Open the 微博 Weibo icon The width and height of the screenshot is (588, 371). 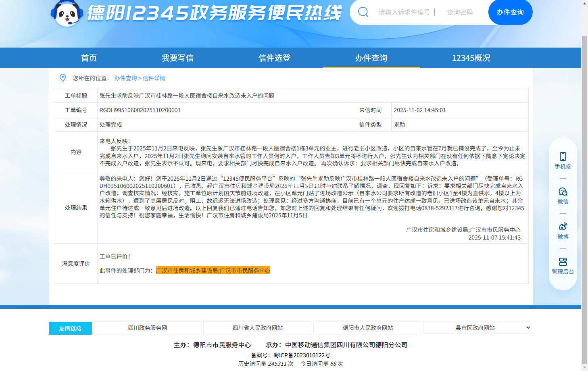[563, 227]
